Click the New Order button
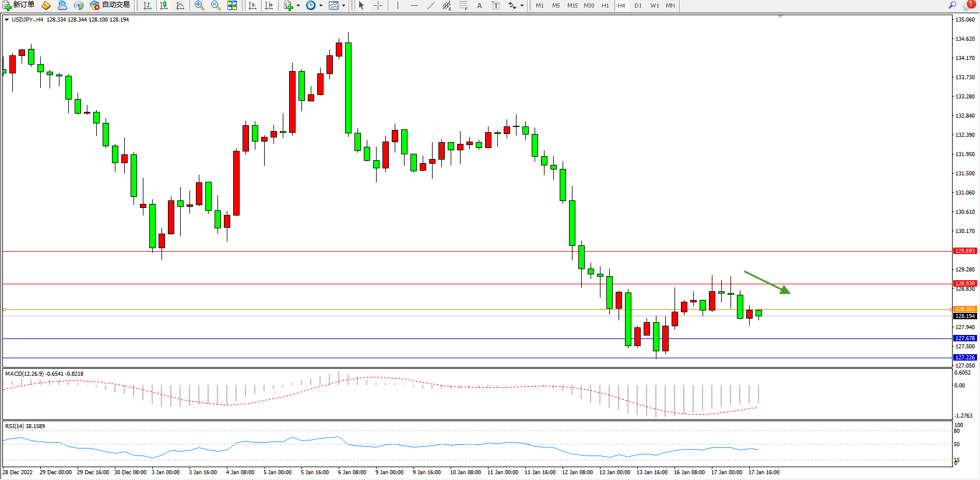The image size is (980, 480). 19,5
